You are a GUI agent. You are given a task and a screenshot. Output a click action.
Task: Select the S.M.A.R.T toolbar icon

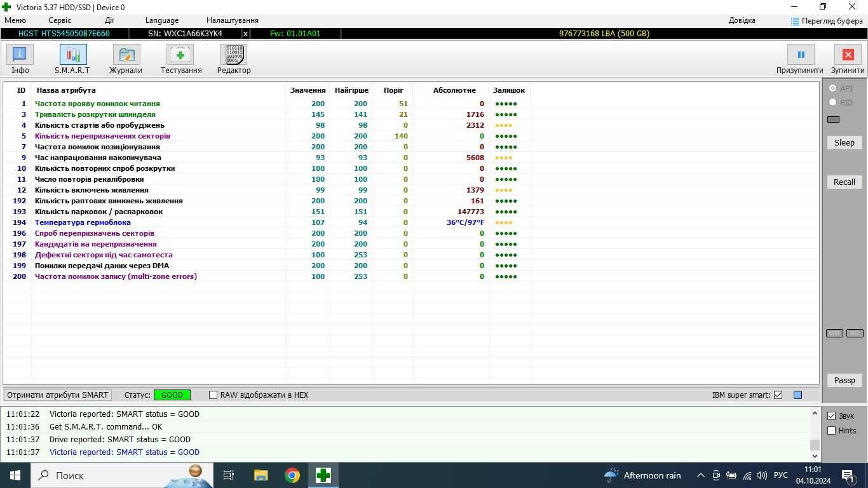click(x=73, y=55)
